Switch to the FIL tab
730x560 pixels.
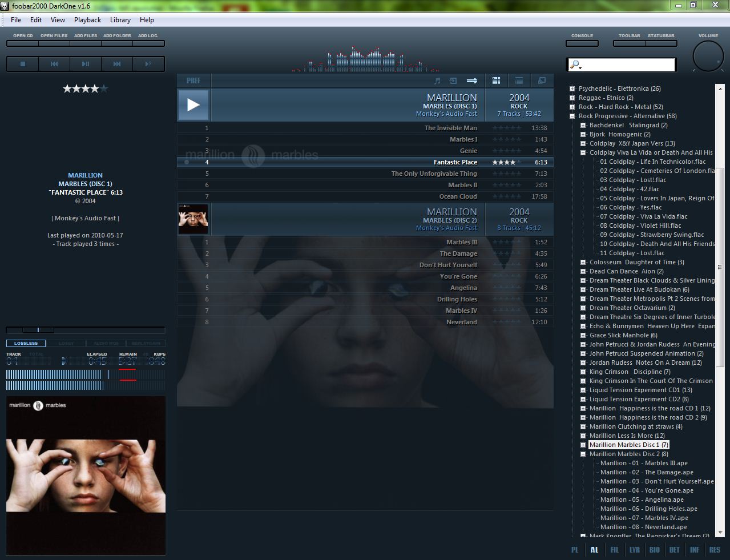point(615,550)
